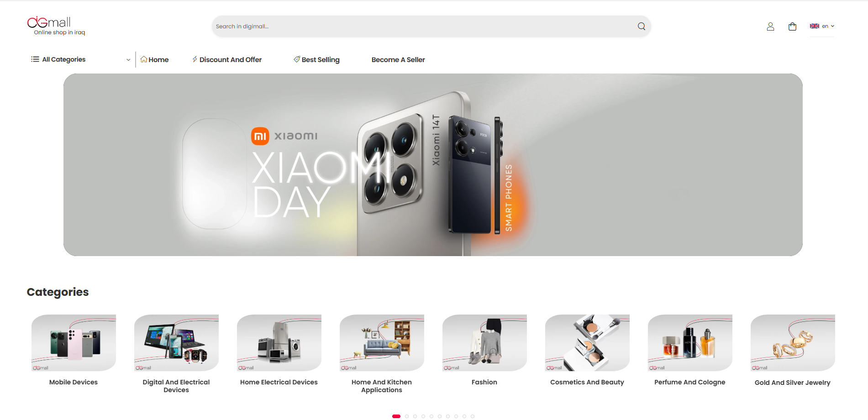Select the last carousel pagination dot

point(473,416)
